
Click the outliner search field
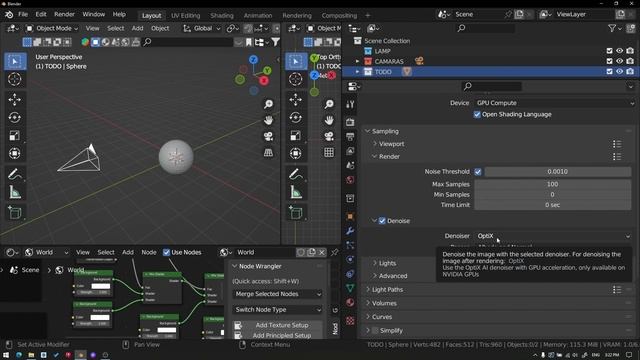(x=486, y=28)
